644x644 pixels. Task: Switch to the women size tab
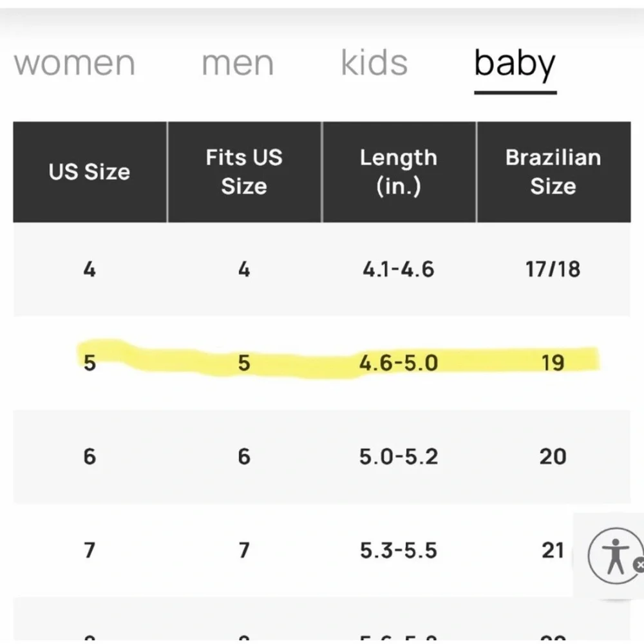point(74,64)
